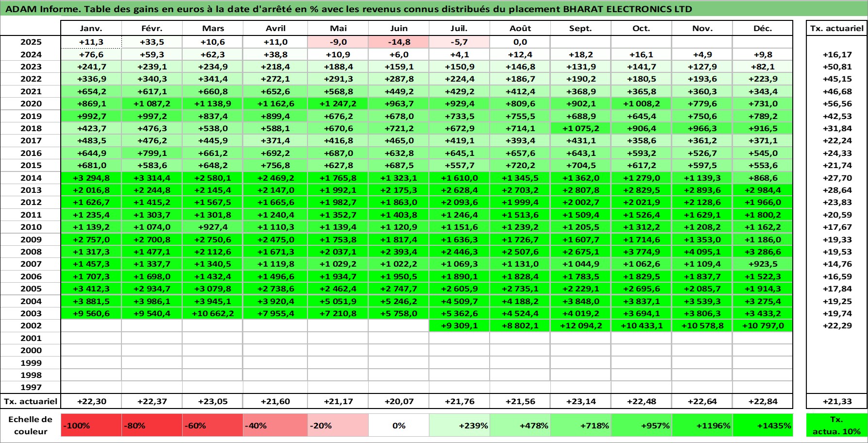Image resolution: width=868 pixels, height=443 pixels.
Task: Click the Avril column header
Action: [x=275, y=28]
